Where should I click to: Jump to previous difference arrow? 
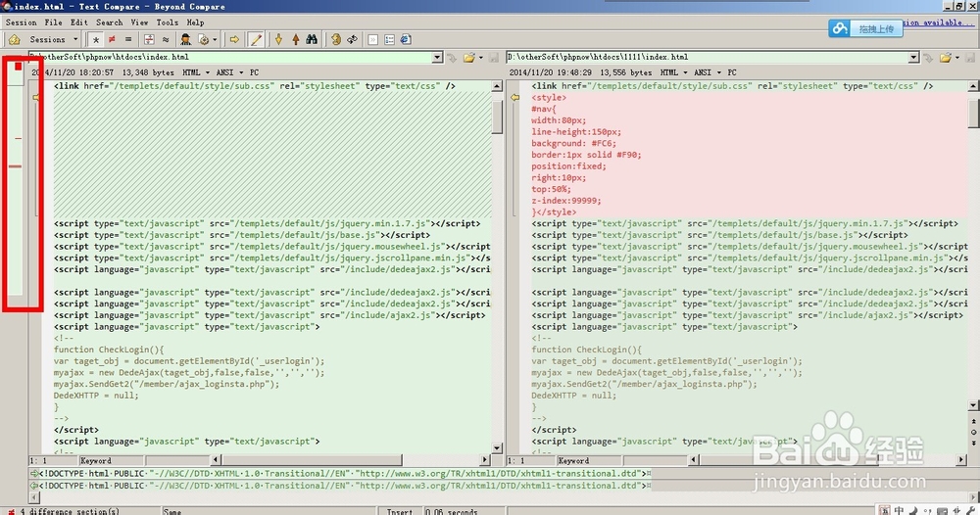pyautogui.click(x=296, y=40)
